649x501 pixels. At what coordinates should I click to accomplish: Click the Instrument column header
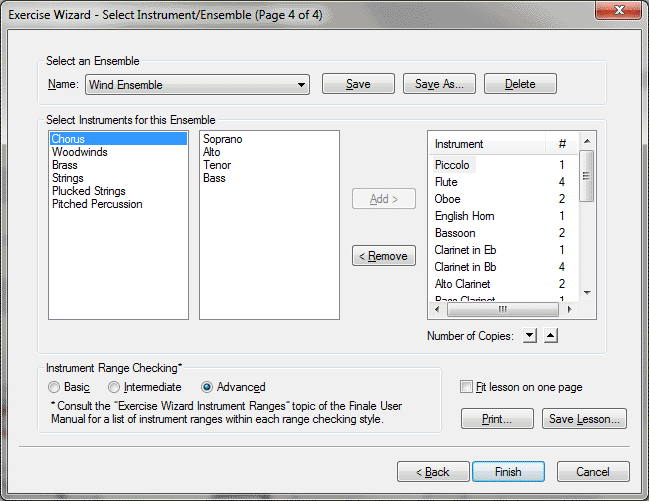[x=487, y=144]
